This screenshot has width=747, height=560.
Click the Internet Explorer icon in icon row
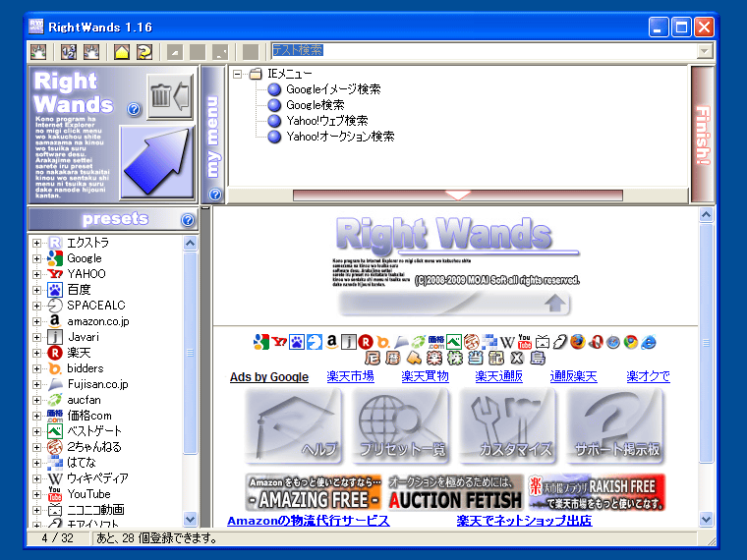[x=649, y=342]
